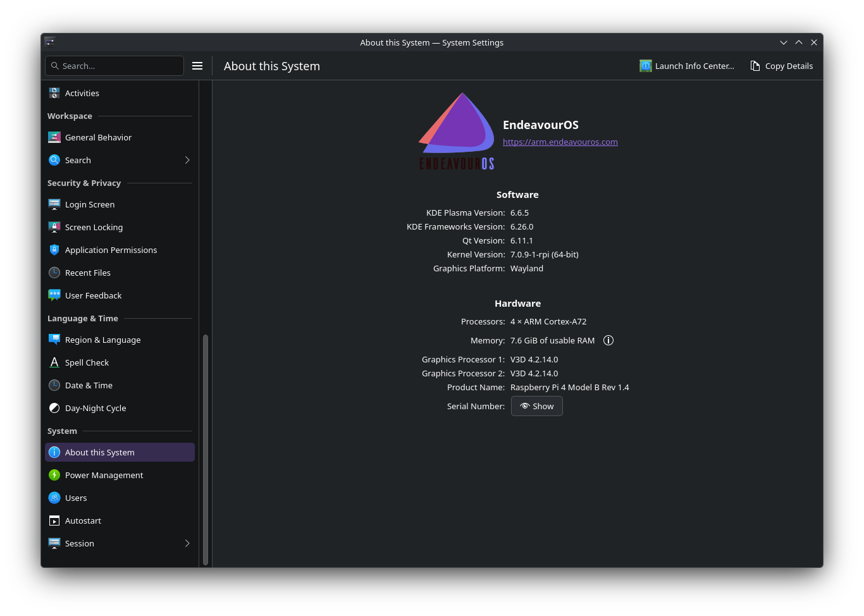This screenshot has height=616, width=864.
Task: Click the memory information circle icon
Action: pos(608,340)
